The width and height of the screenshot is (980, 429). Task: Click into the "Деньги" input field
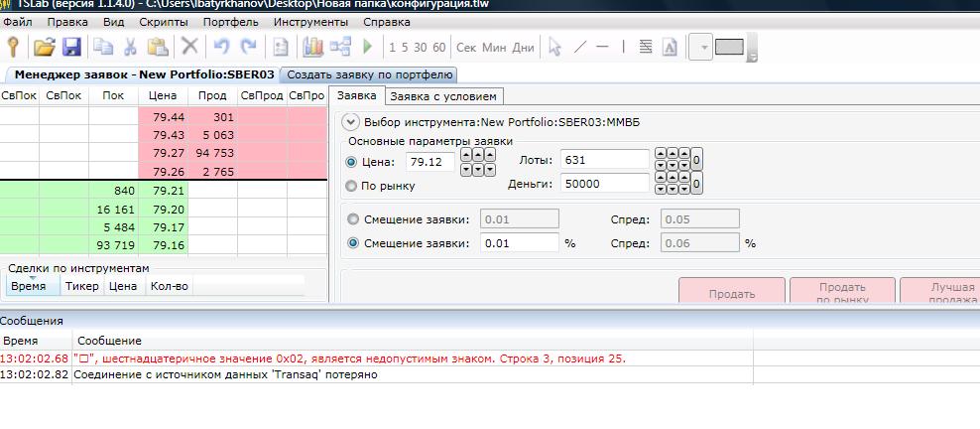(x=604, y=183)
